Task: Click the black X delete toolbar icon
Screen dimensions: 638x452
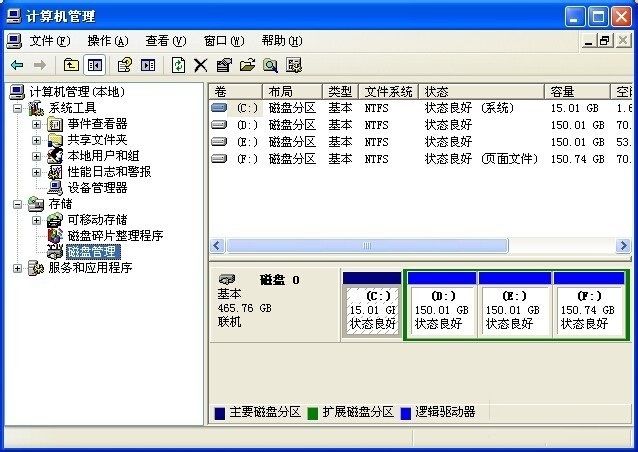Action: coord(200,65)
